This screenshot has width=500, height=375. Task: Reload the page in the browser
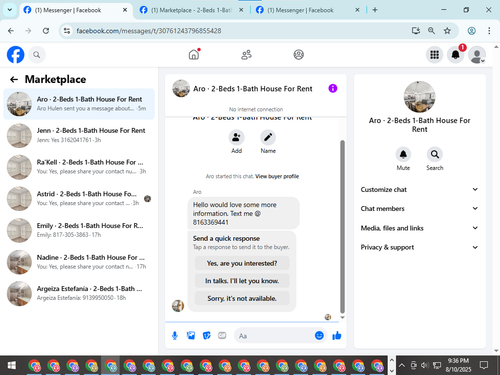(x=46, y=31)
